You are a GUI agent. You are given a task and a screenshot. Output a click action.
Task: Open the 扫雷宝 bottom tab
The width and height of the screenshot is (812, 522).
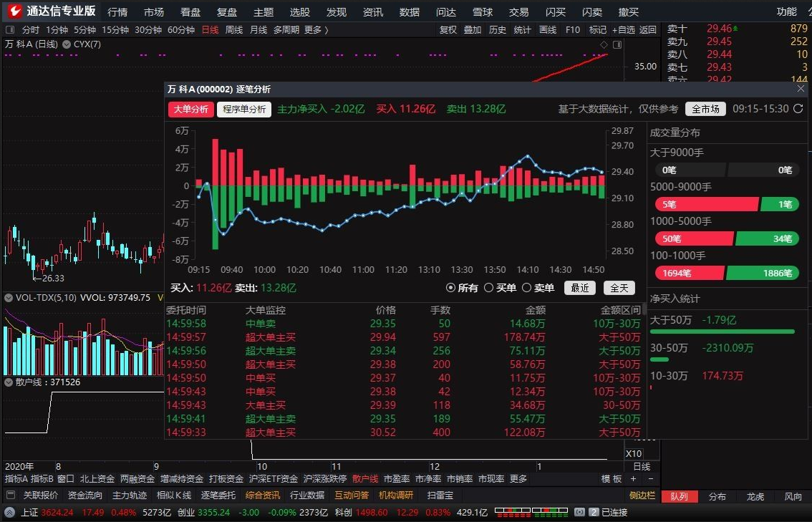point(440,496)
